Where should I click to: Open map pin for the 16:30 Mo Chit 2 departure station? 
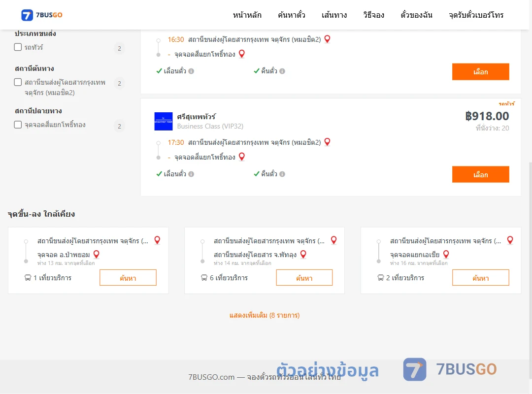pos(327,39)
